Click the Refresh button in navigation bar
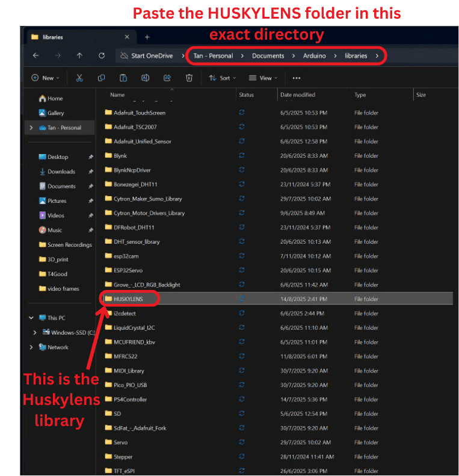This screenshot has height=476, width=459. pyautogui.click(x=102, y=56)
